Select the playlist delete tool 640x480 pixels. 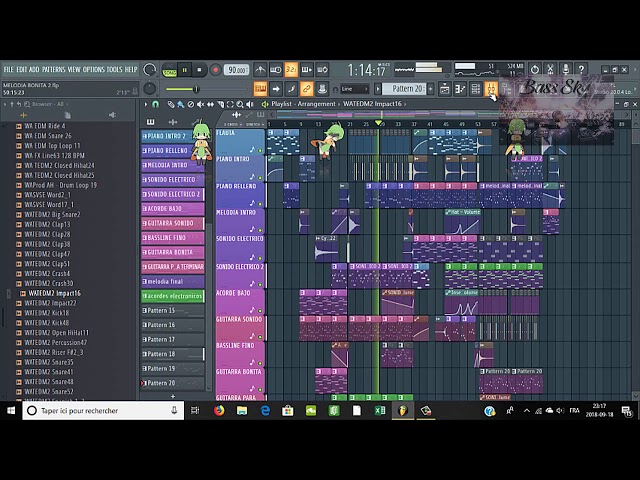pos(190,104)
